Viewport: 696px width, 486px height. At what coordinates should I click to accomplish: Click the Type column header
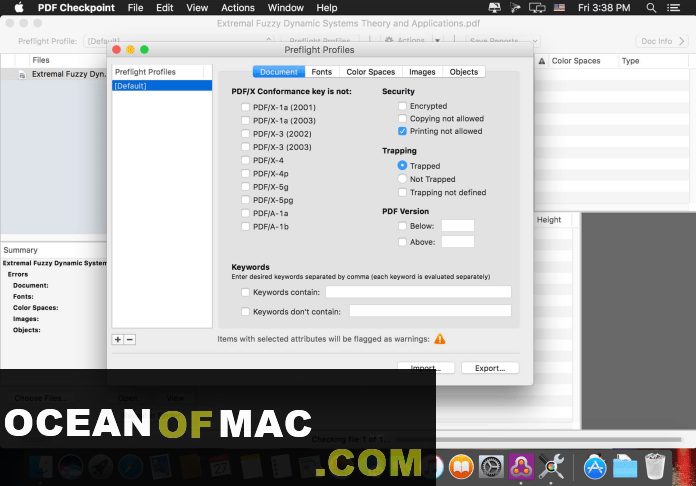(x=630, y=61)
